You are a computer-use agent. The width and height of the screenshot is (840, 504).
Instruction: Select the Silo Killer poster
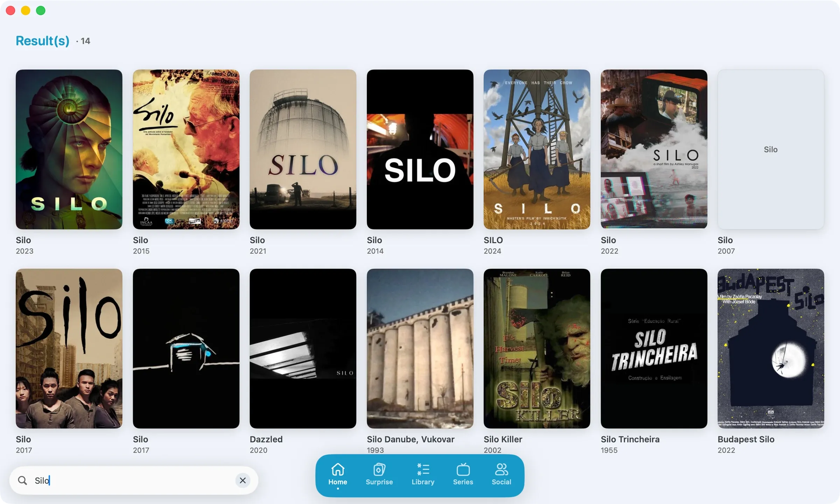pos(537,349)
